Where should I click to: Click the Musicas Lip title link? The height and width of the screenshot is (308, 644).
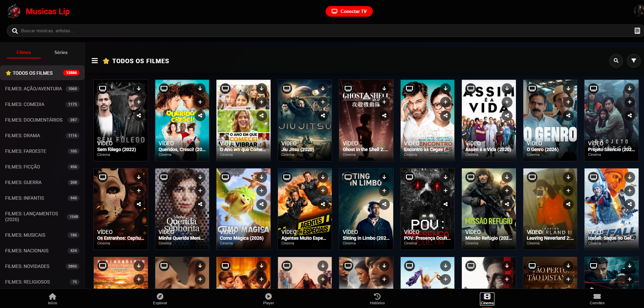point(48,12)
